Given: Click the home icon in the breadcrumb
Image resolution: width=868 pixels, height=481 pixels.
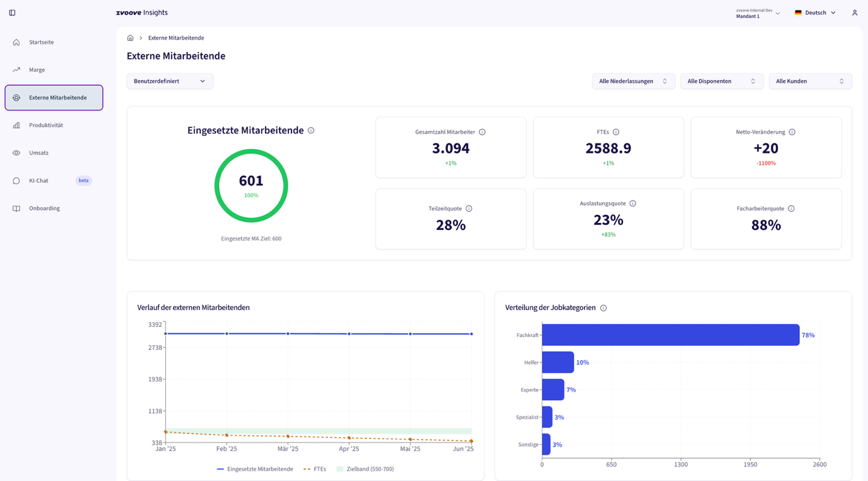Looking at the screenshot, I should tap(130, 38).
